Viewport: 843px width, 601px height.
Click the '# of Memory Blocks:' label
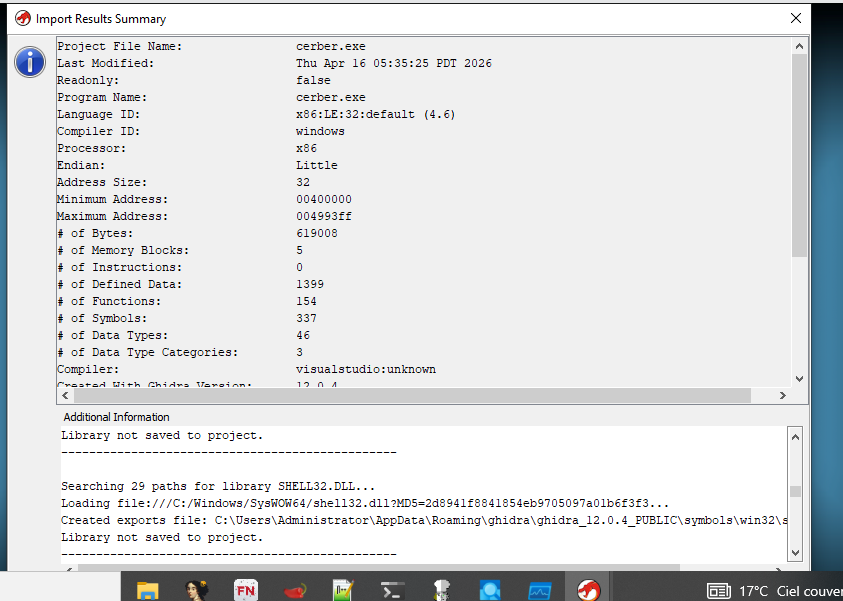coord(123,251)
